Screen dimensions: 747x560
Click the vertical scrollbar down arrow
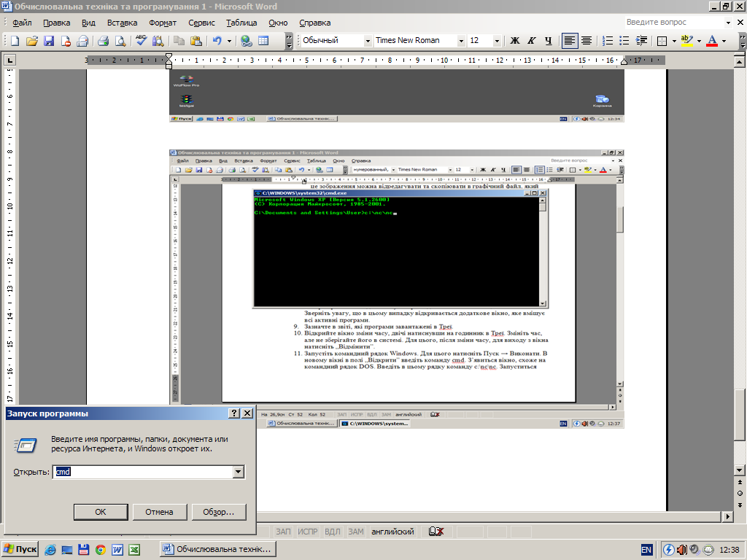point(740,470)
